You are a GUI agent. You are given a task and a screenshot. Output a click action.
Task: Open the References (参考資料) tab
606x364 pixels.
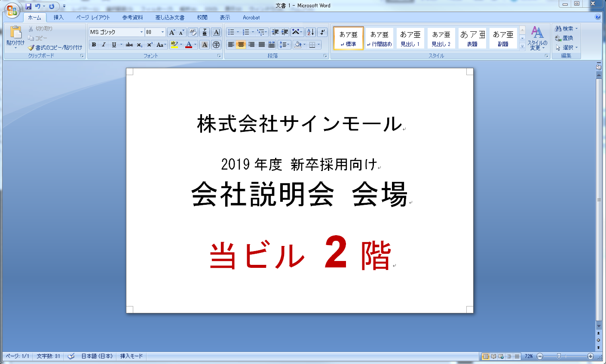click(x=132, y=18)
